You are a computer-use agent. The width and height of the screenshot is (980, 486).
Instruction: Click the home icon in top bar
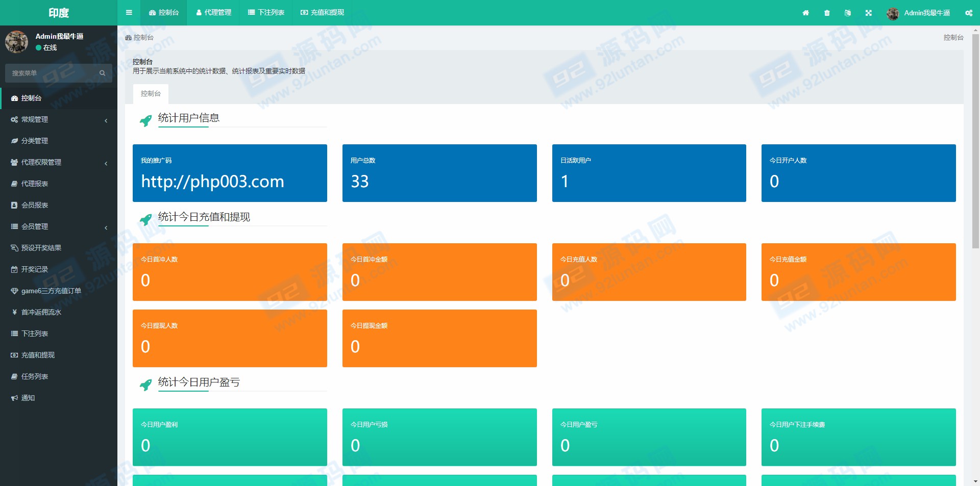(x=805, y=13)
